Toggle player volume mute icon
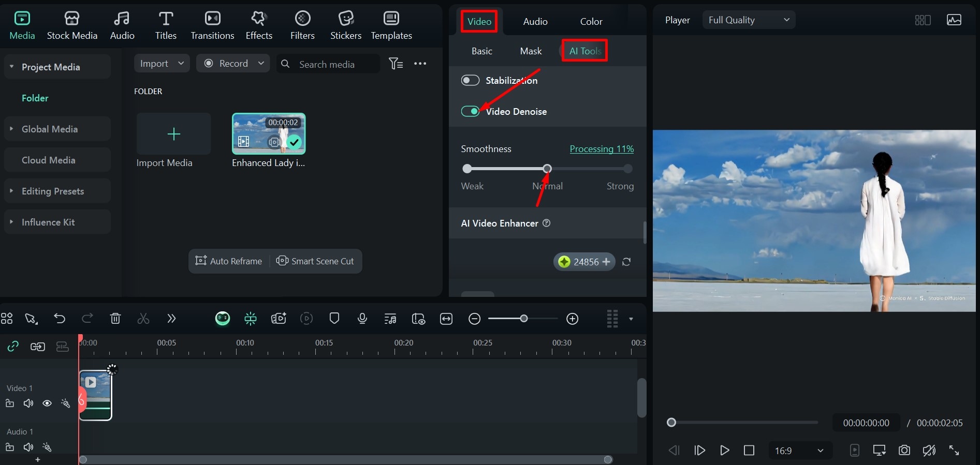980x465 pixels. (929, 450)
